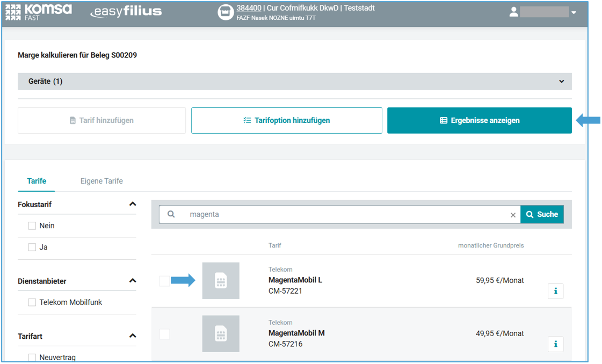Click the Tarifoption hinzufügen button
Viewport: 602px width, 364px height.
pos(286,120)
